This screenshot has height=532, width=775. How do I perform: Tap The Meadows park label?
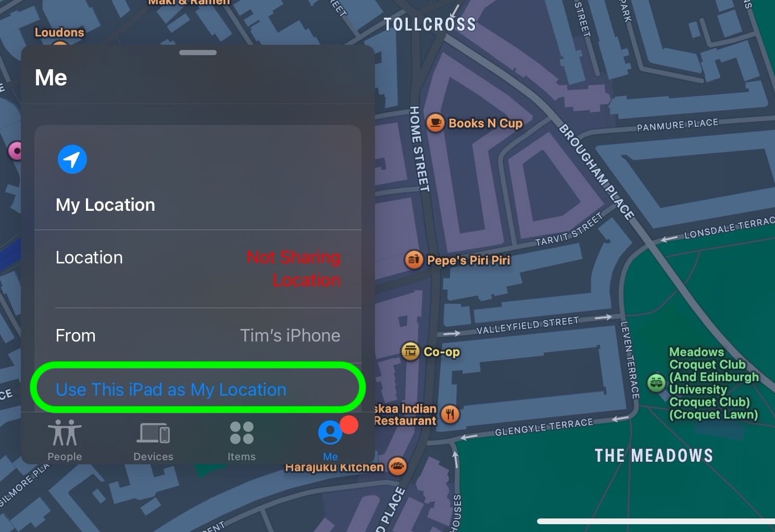tap(654, 456)
